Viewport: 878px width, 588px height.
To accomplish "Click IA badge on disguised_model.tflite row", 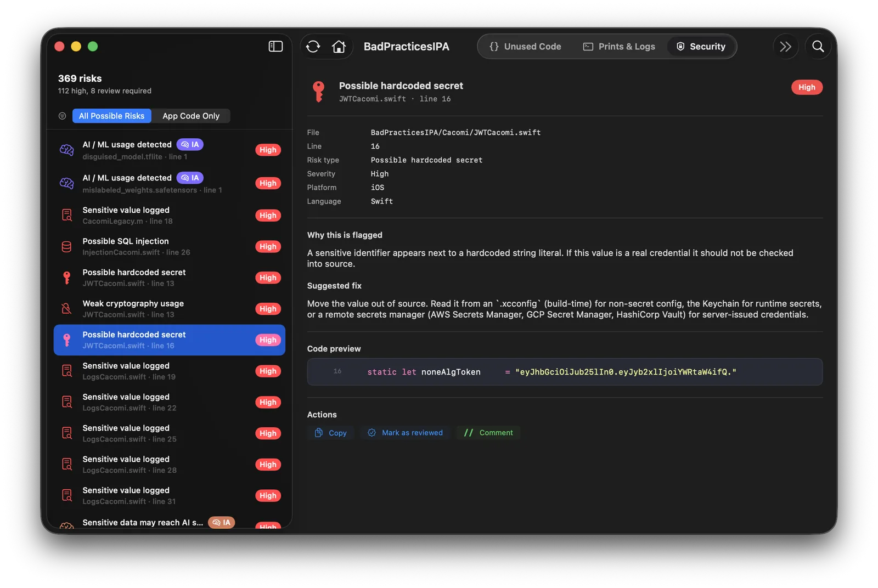I will [190, 144].
